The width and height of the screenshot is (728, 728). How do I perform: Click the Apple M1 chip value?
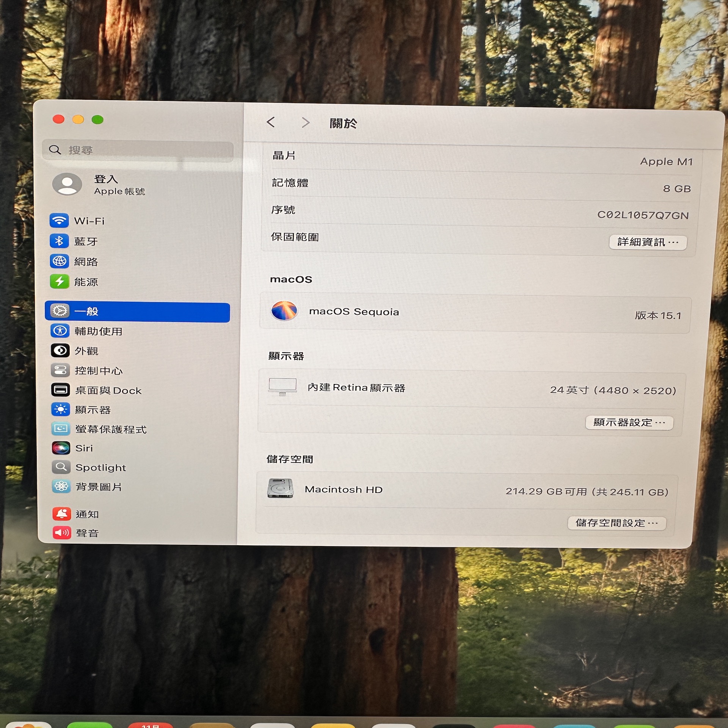(667, 162)
